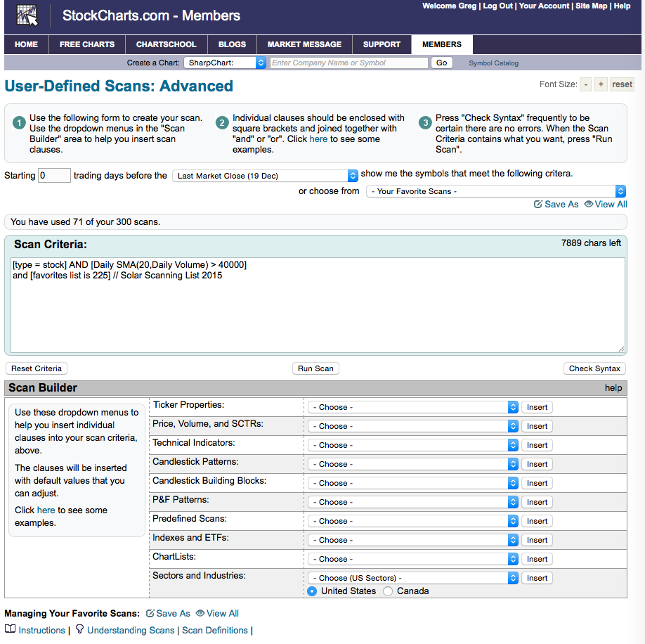The image size is (645, 644).
Task: Insert the Sectors and Industries clause
Action: 537,578
